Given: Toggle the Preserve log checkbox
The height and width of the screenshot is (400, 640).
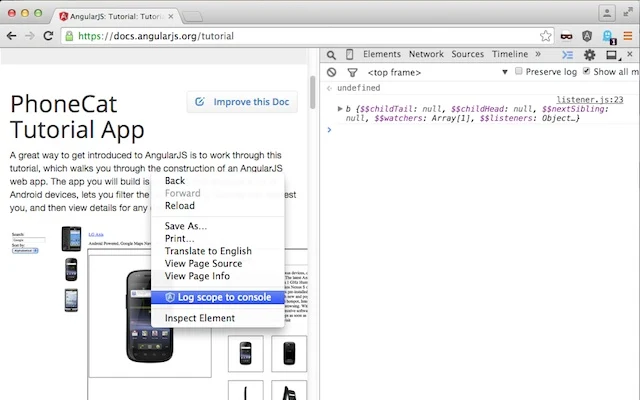Looking at the screenshot, I should click(x=518, y=71).
